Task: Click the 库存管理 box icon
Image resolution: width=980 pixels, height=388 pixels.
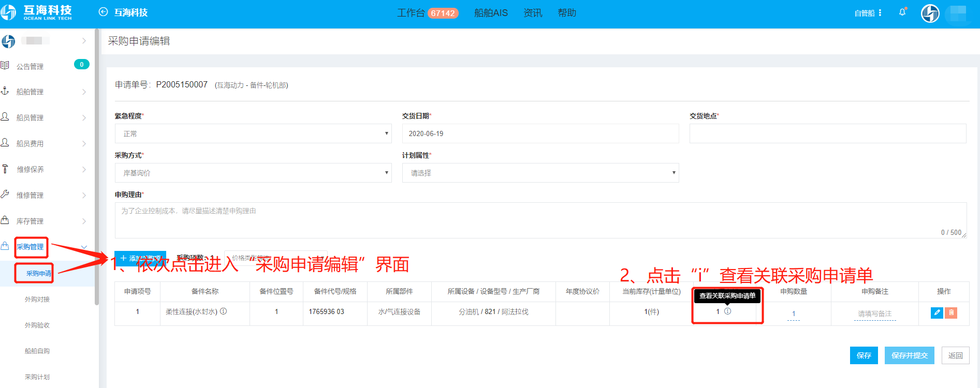Action: pos(5,220)
